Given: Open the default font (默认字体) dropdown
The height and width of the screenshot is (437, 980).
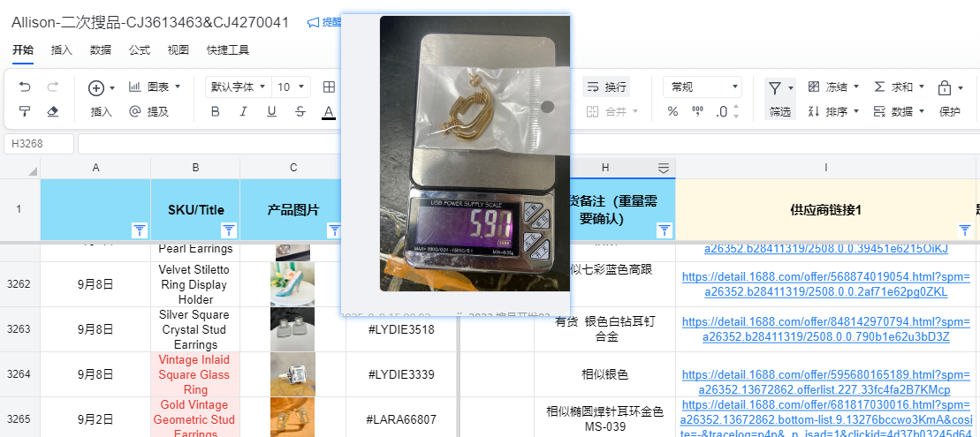Looking at the screenshot, I should (x=236, y=87).
